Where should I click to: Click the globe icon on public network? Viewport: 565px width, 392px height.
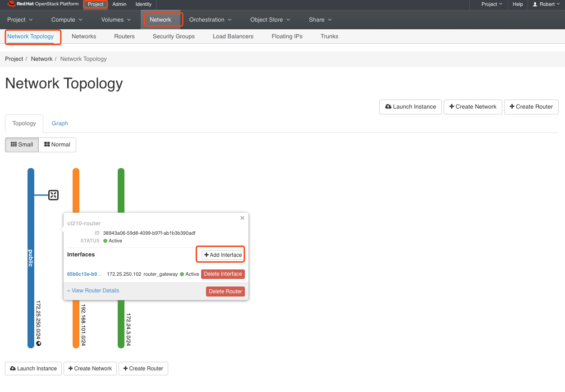click(x=39, y=343)
